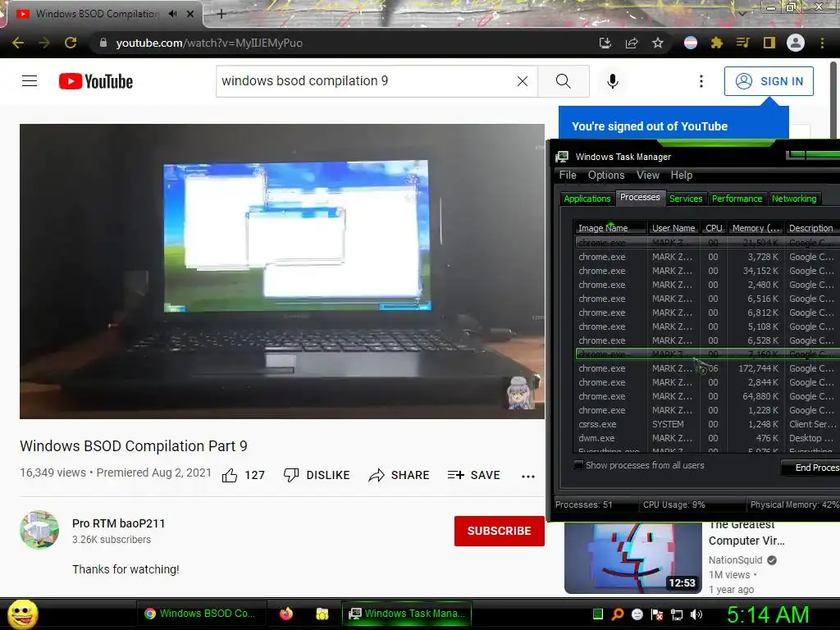Click the share page icon in address bar
The height and width of the screenshot is (630, 840).
coord(632,43)
